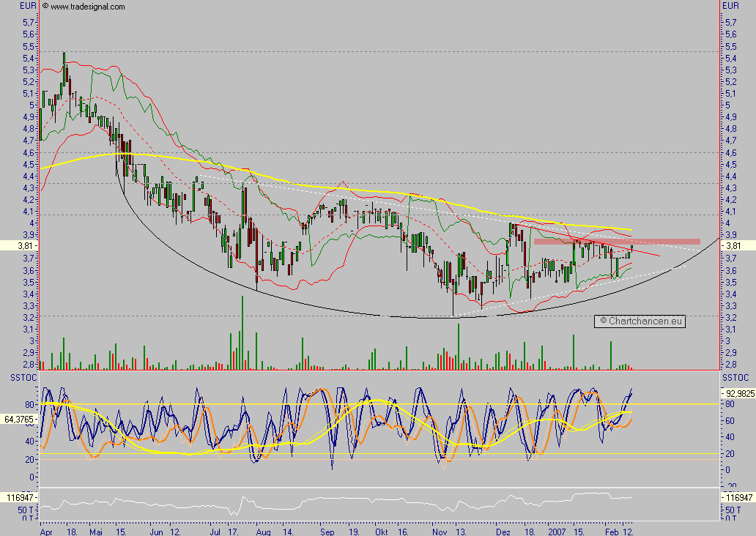Screen dimensions: 756x536
Task: Click the 50 T label on right volume axis
Action: click(x=733, y=510)
